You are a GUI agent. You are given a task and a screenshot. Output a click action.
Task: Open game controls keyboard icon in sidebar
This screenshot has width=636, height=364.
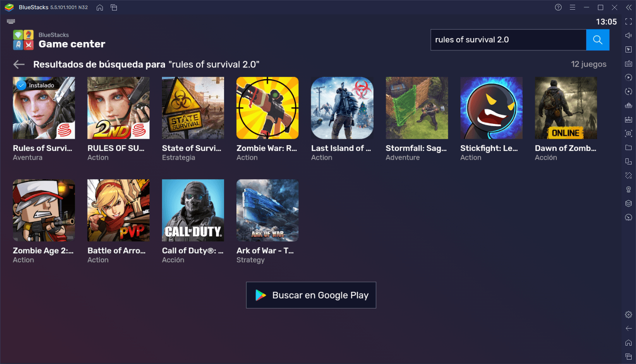629,63
